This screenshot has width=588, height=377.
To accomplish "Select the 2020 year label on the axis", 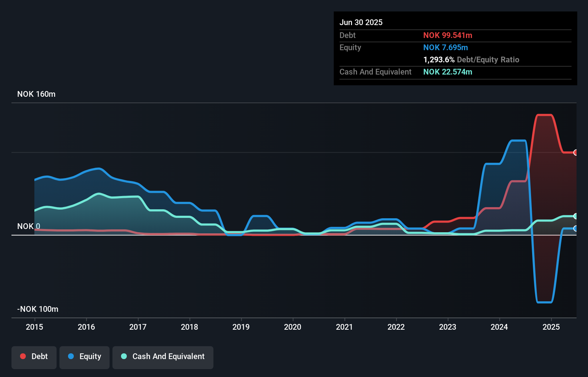I will [x=293, y=327].
